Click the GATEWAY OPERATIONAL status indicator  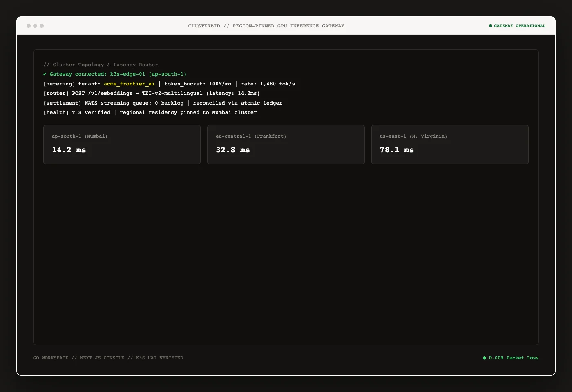(x=517, y=26)
